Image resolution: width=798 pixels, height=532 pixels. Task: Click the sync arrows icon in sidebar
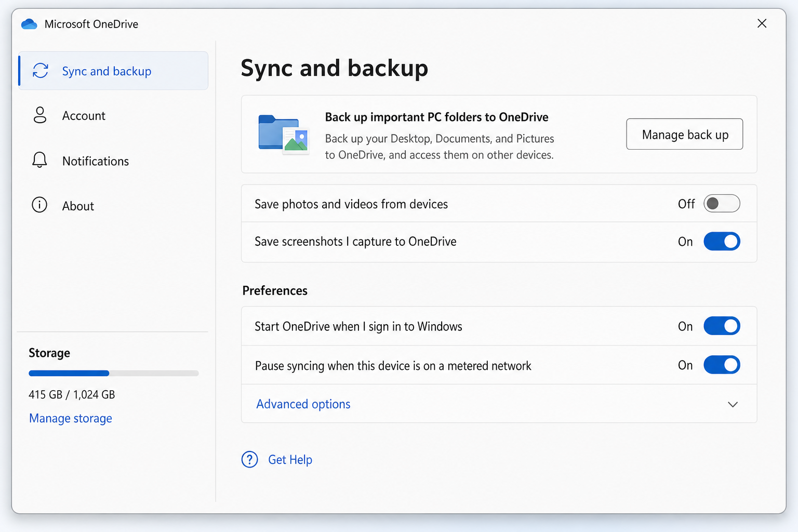pyautogui.click(x=41, y=71)
